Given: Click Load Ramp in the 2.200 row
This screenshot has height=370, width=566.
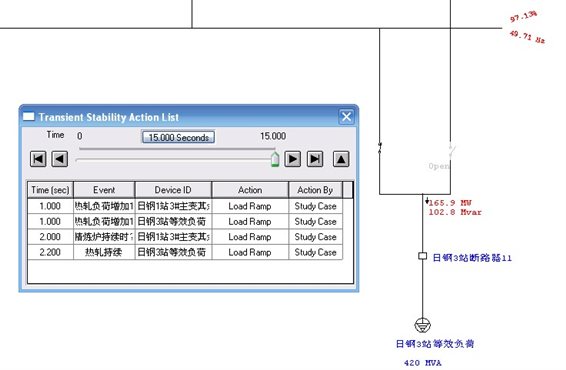Looking at the screenshot, I should coord(250,252).
